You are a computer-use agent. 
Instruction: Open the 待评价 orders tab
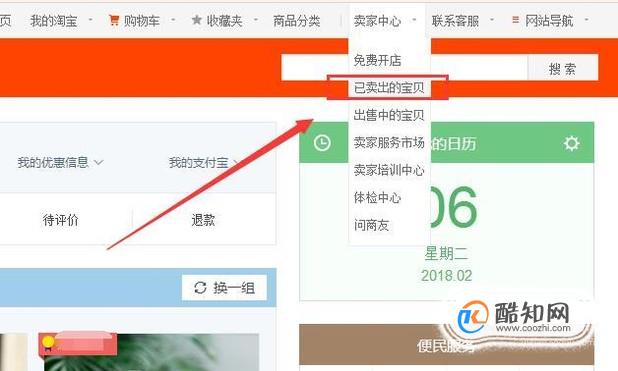coord(61,220)
